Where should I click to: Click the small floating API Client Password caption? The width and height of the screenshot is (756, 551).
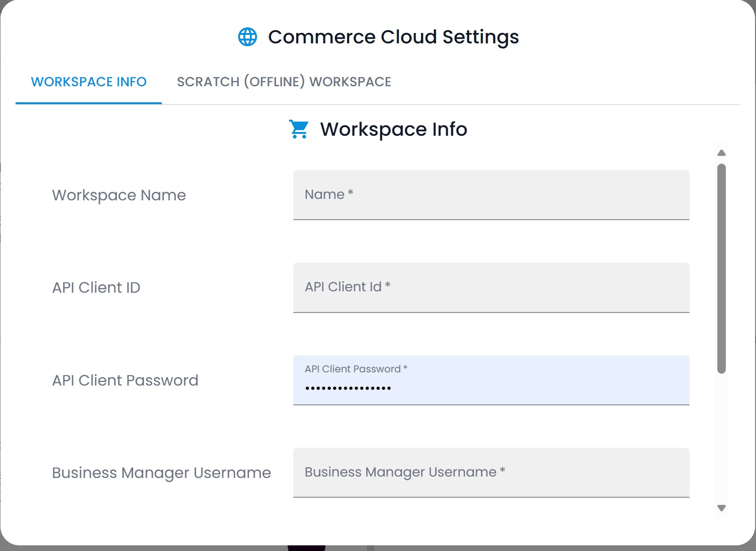tap(356, 369)
